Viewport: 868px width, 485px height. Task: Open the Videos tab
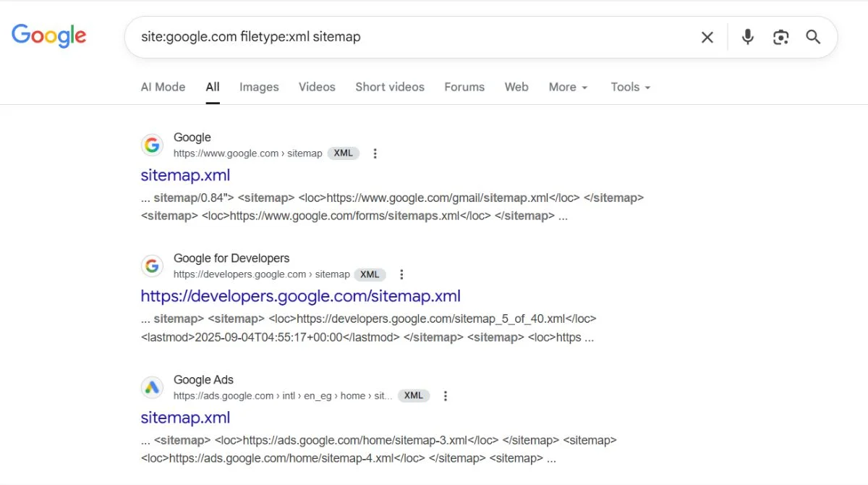(317, 87)
